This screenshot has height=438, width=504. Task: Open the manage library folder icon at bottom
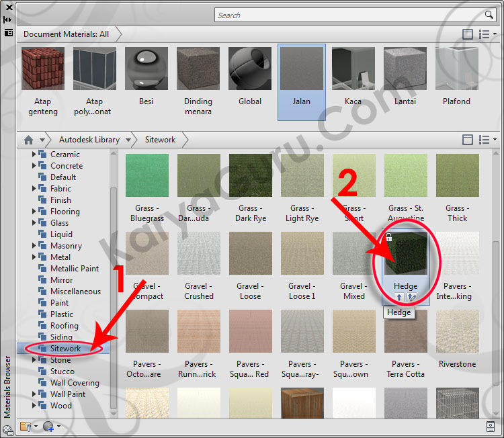click(x=26, y=427)
